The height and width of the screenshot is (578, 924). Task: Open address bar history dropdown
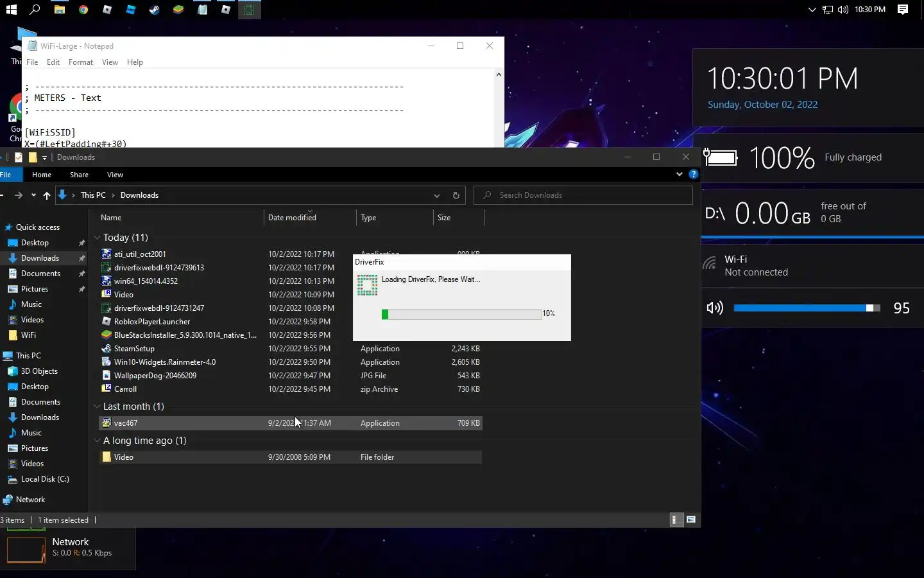[436, 196]
